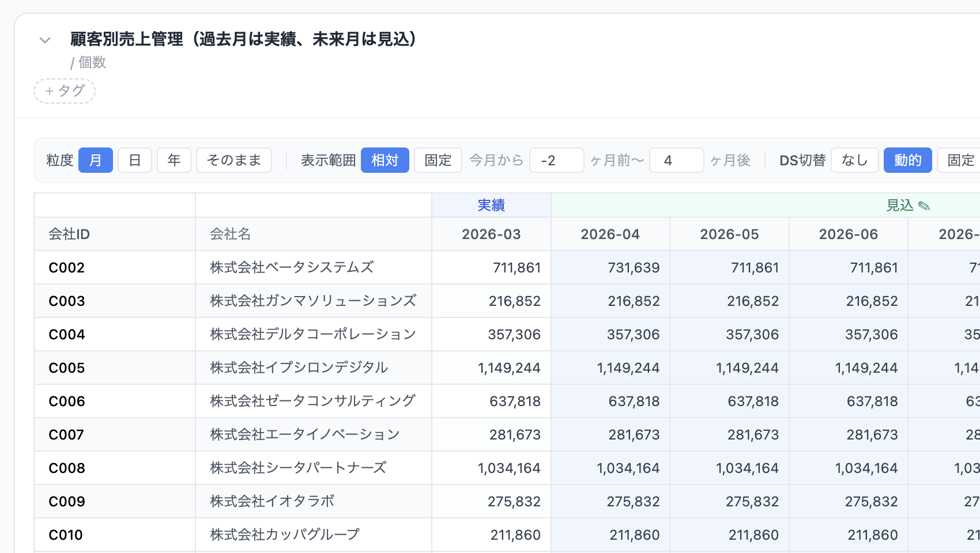Image resolution: width=980 pixels, height=553 pixels.
Task: Select the C002 company ID cell
Action: [x=115, y=267]
